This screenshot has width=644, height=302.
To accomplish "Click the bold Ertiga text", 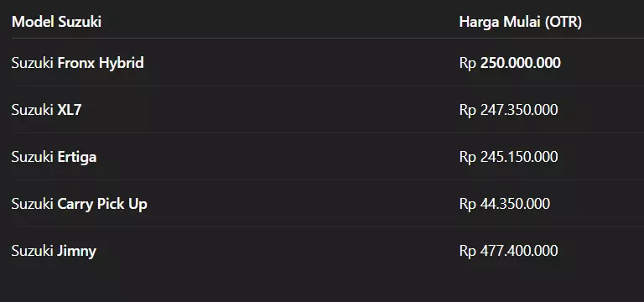I will (77, 157).
